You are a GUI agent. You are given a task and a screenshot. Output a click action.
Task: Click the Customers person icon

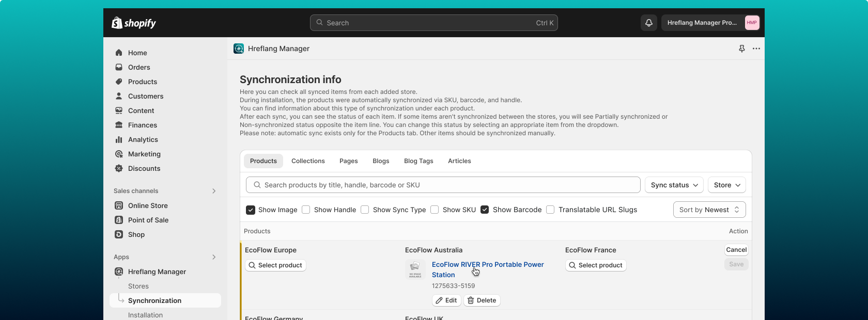tap(119, 96)
